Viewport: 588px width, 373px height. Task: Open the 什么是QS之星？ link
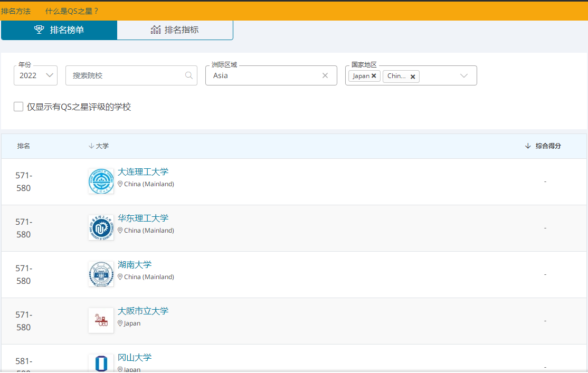(x=72, y=11)
